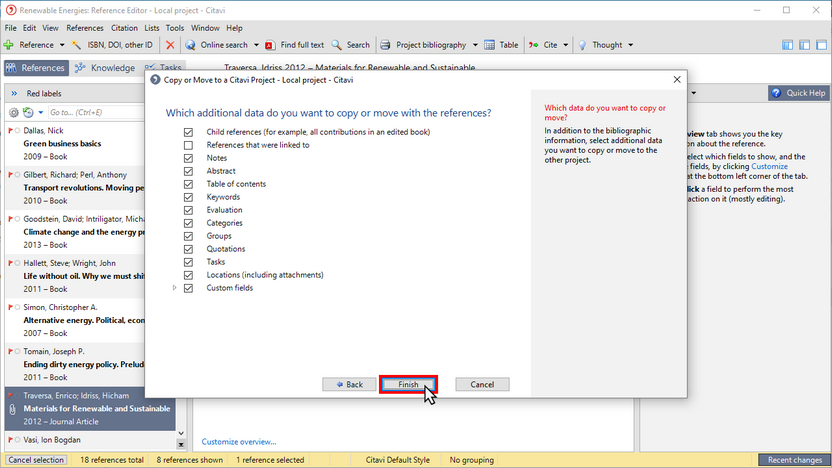Screen dimensions: 832x468
Task: Click the red flag on Hallett, Steve
Action: [x=11, y=263]
